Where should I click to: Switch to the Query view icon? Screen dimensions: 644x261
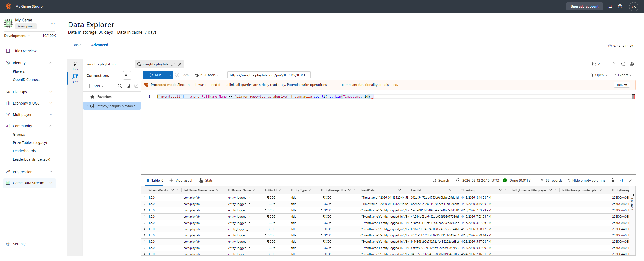pos(75,78)
